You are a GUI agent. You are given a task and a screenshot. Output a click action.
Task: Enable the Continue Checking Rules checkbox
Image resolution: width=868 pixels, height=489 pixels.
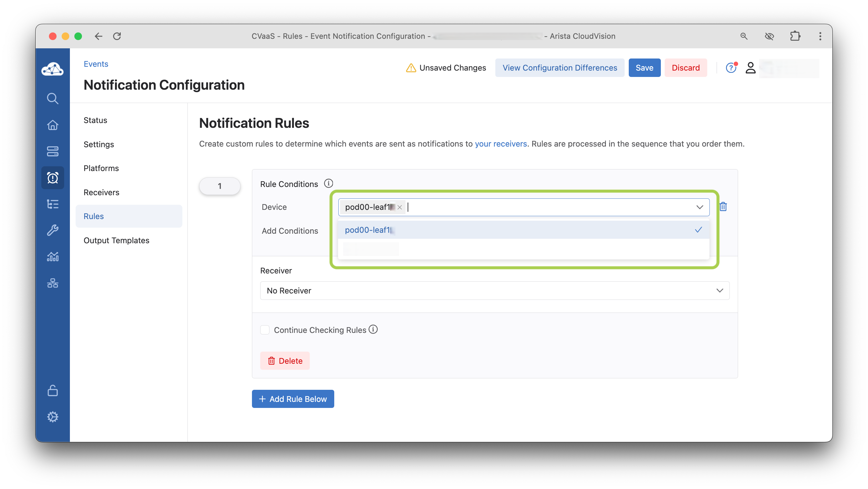pyautogui.click(x=265, y=330)
